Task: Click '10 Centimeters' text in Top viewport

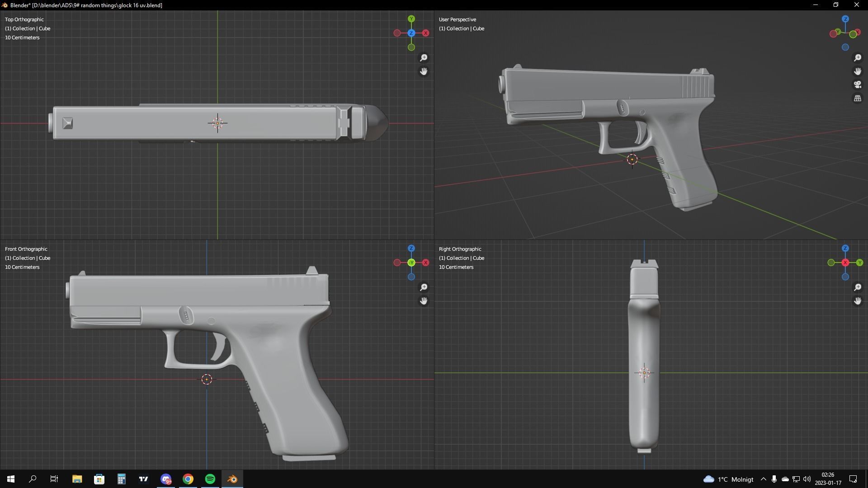Action: 22,38
